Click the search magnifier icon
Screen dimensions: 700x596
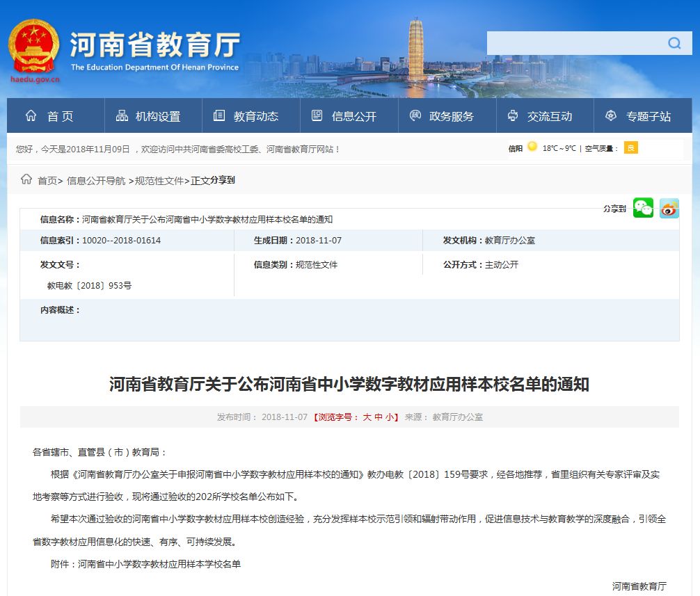pos(674,43)
